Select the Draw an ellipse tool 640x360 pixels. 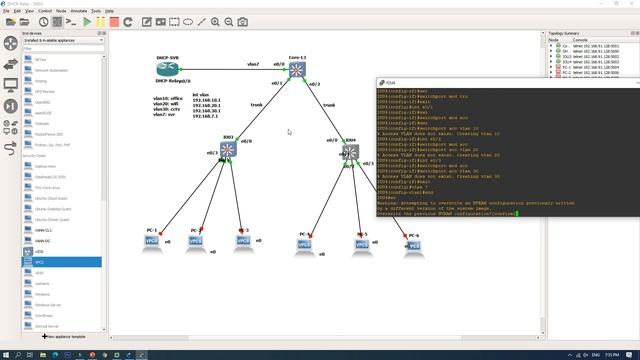click(188, 22)
